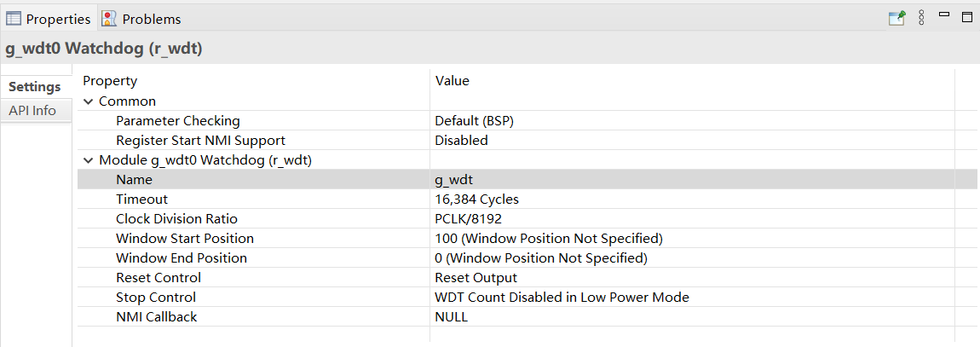This screenshot has width=980, height=347.
Task: Open Timeout value 16,384 Cycles
Action: tap(476, 200)
